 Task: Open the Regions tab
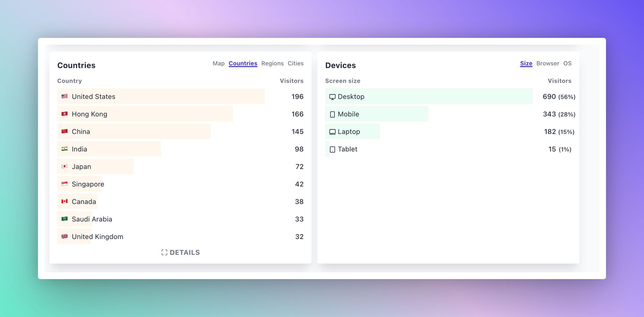pyautogui.click(x=272, y=63)
